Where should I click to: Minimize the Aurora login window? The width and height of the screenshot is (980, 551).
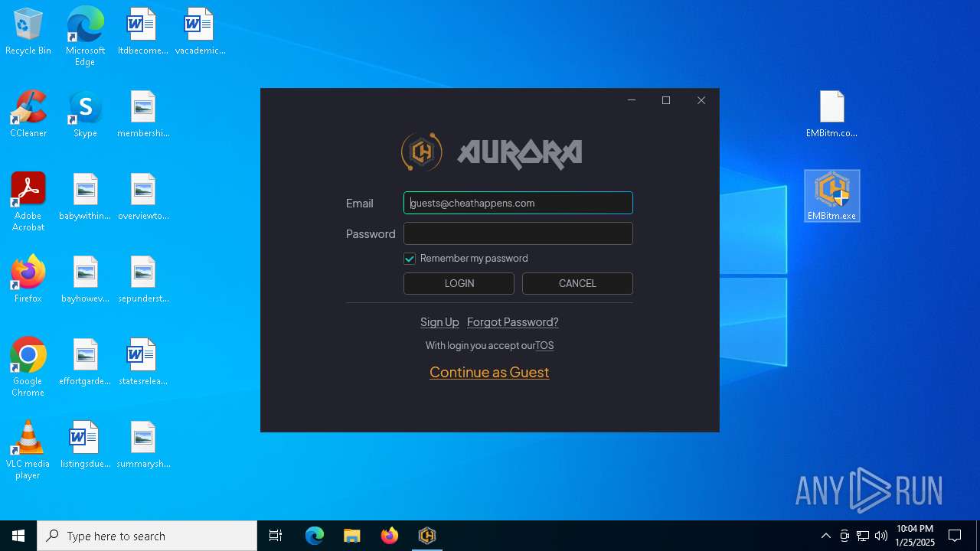[632, 100]
